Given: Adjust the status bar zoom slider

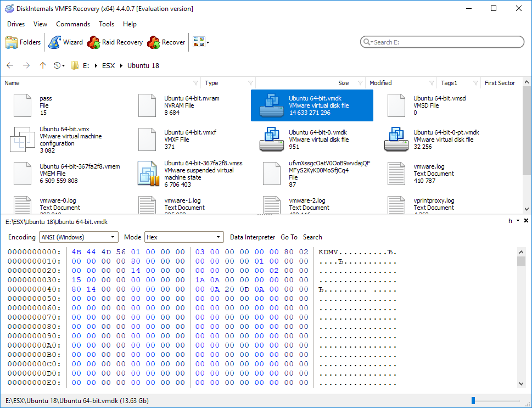Looking at the screenshot, I should (473, 400).
